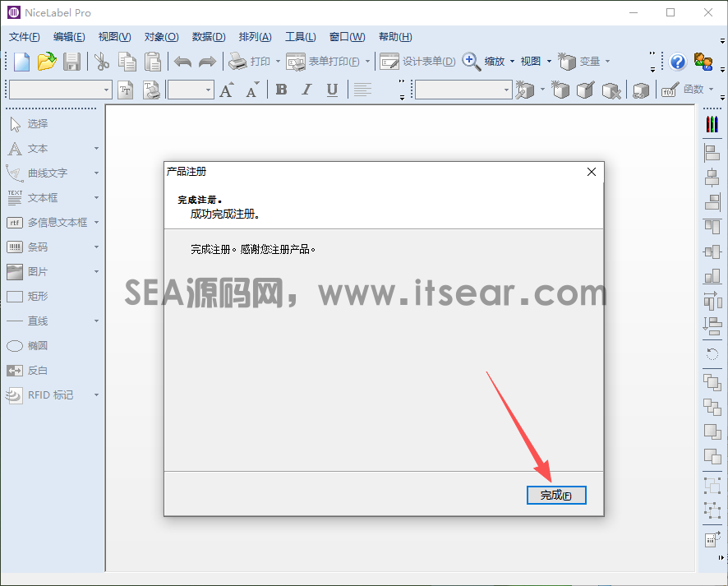Increase font size with the larger A icon
The width and height of the screenshot is (728, 586).
point(227,89)
